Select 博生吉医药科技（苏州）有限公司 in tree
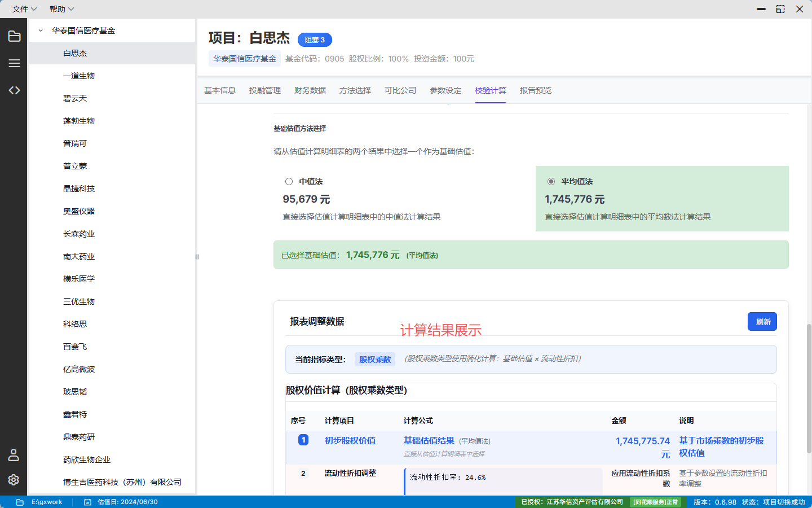Image resolution: width=812 pixels, height=508 pixels. [x=112, y=482]
